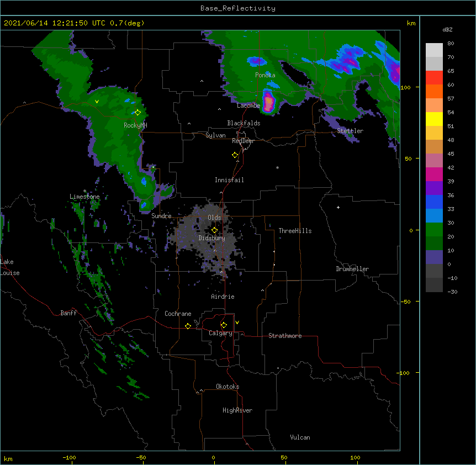This screenshot has height=465, width=476.
Task: Click the Cochrane city label
Action: (178, 314)
